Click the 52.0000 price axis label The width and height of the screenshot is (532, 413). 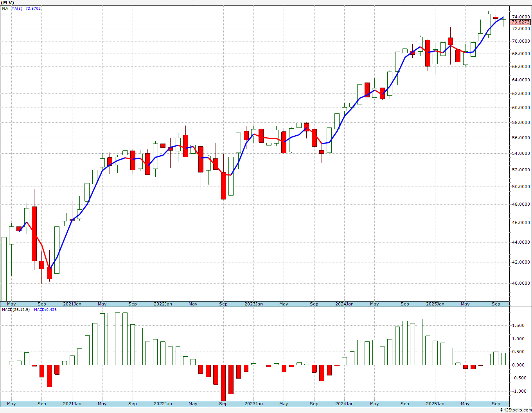coord(521,170)
